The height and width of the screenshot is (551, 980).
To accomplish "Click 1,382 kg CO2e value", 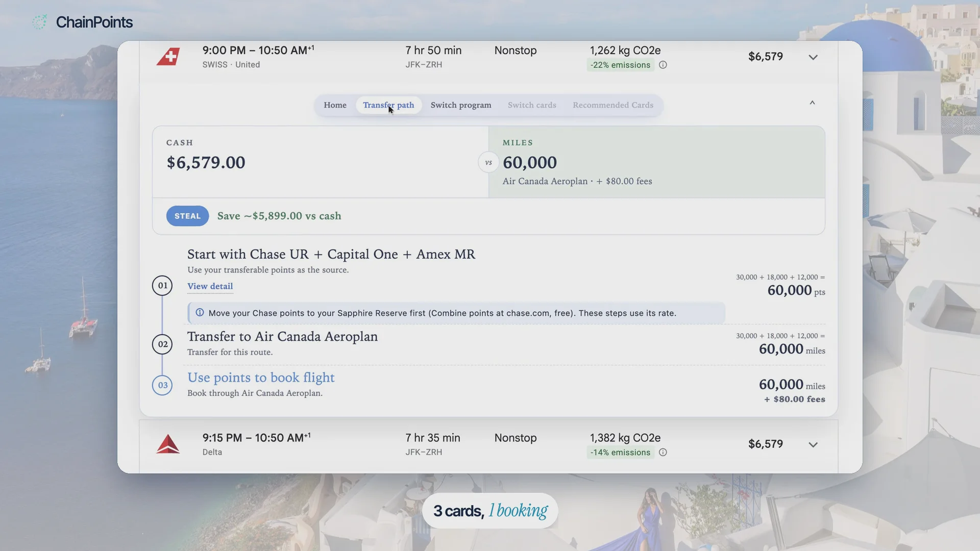I will coord(625,438).
